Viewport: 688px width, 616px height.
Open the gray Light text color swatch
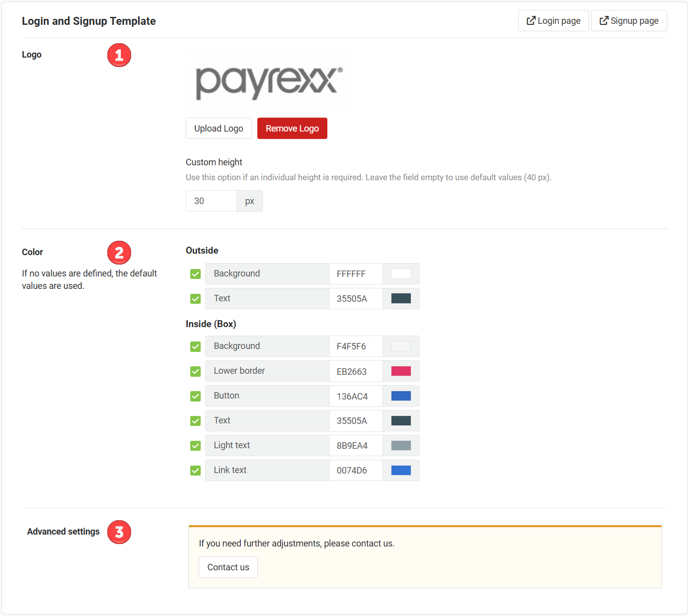coord(401,445)
